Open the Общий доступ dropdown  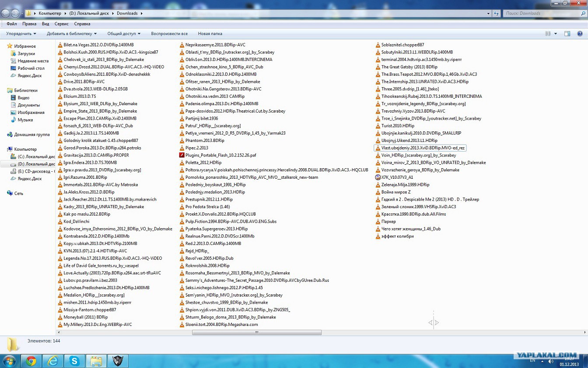[124, 34]
